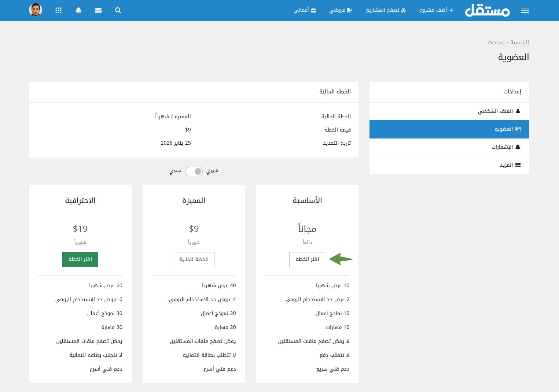Open 'أضف مشروع' in top navigation
Image resolution: width=559 pixels, height=392 pixels.
[x=436, y=10]
